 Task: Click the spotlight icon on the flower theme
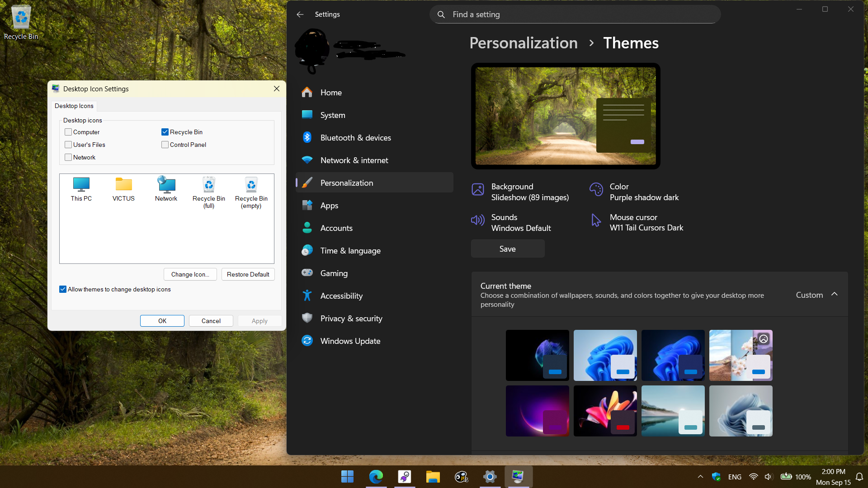[764, 339]
